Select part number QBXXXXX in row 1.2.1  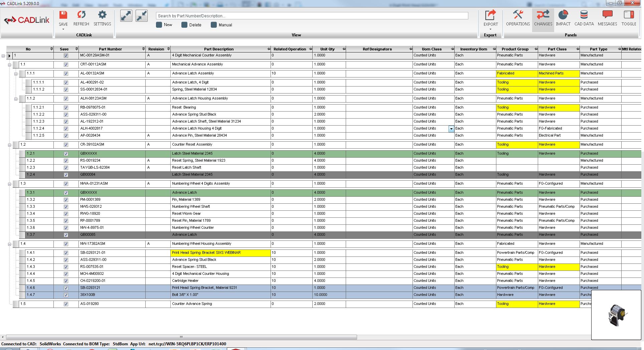pyautogui.click(x=112, y=153)
